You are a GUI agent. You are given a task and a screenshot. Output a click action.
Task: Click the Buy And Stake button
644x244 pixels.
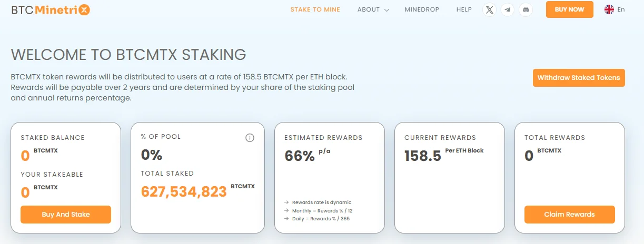pyautogui.click(x=66, y=215)
